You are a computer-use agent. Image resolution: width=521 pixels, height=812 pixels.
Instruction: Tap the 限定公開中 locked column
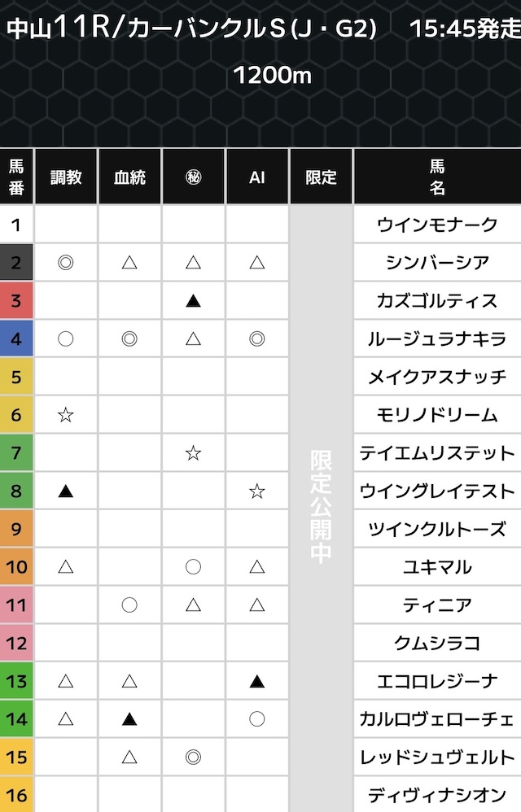pyautogui.click(x=321, y=506)
